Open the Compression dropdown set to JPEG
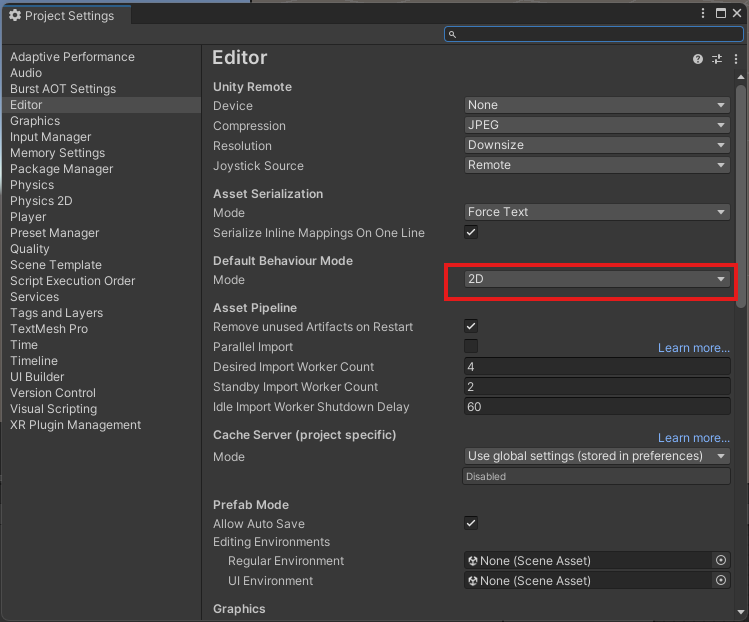This screenshot has height=622, width=749. click(597, 125)
